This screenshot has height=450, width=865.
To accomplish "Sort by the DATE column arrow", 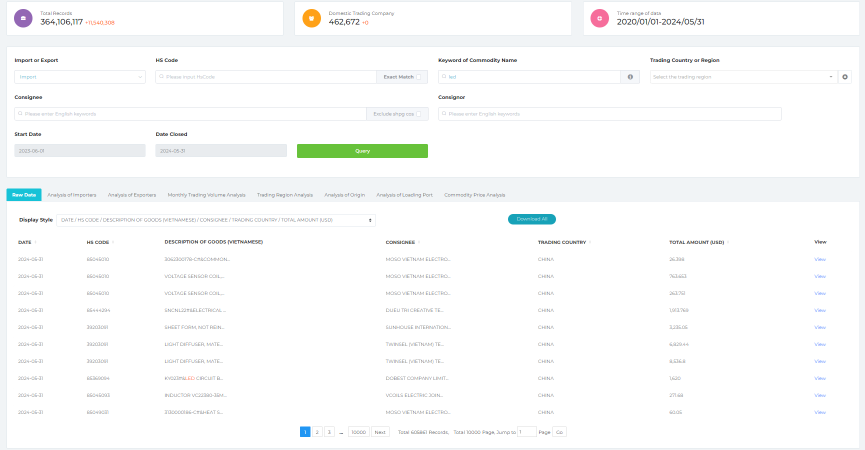I will click(x=36, y=242).
